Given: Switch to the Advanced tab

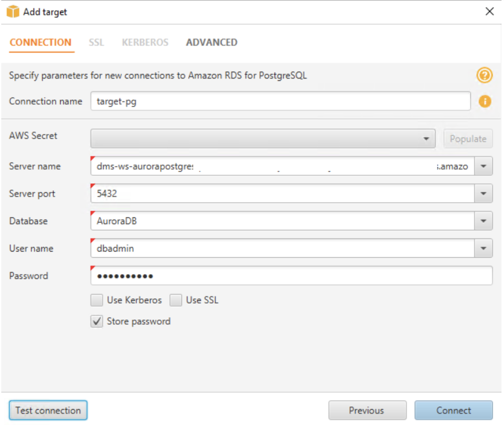Looking at the screenshot, I should tap(212, 42).
